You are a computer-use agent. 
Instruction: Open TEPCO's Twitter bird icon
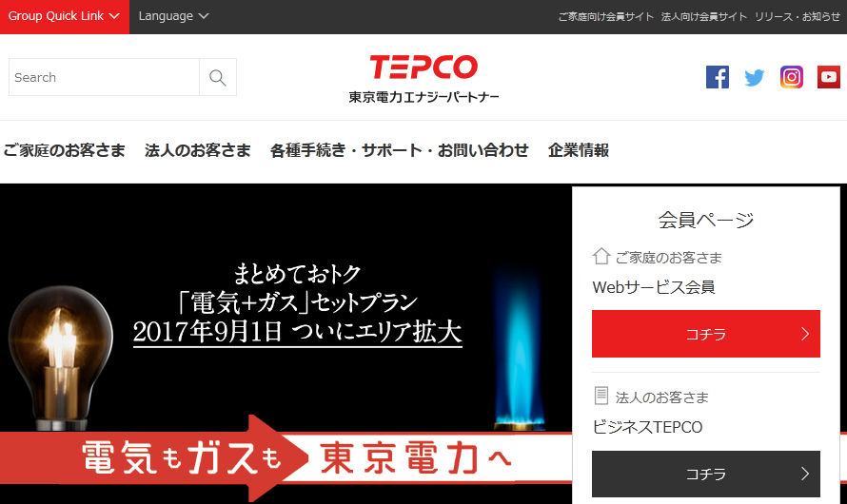(754, 78)
